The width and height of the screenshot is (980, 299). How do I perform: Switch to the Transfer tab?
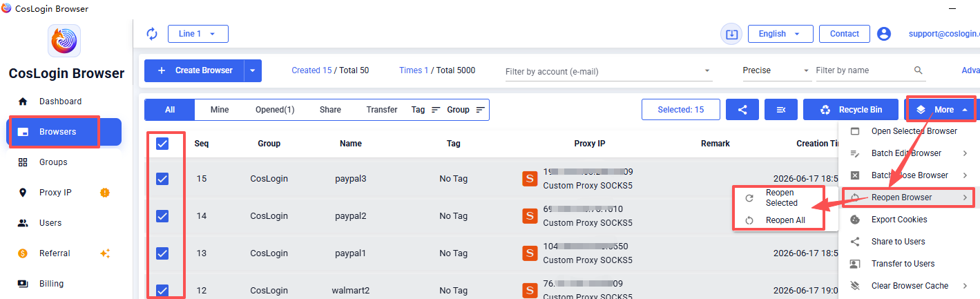pyautogui.click(x=382, y=110)
